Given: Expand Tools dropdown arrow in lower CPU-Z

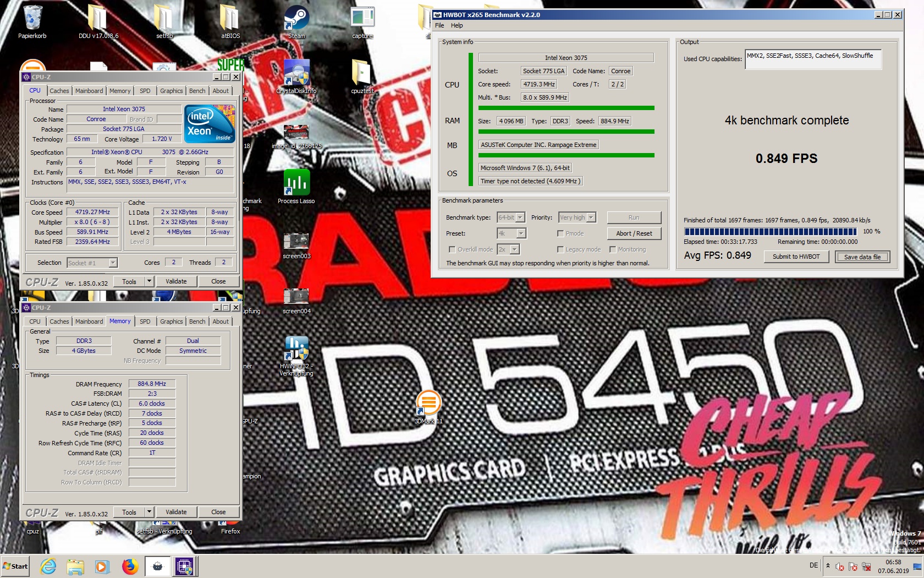Looking at the screenshot, I should point(149,512).
